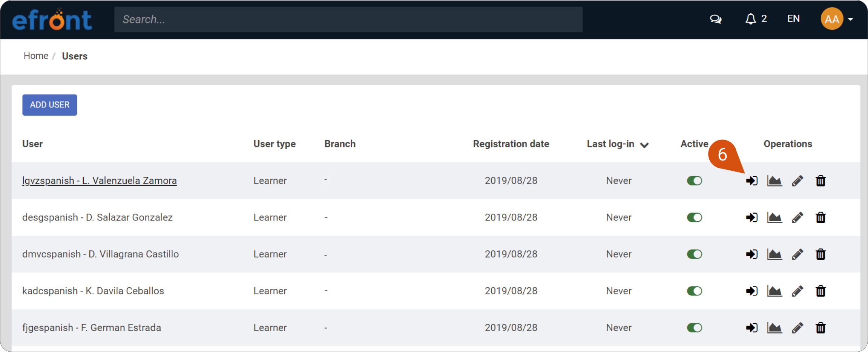868x352 pixels.
Task: Sort by Active column header
Action: click(x=694, y=144)
